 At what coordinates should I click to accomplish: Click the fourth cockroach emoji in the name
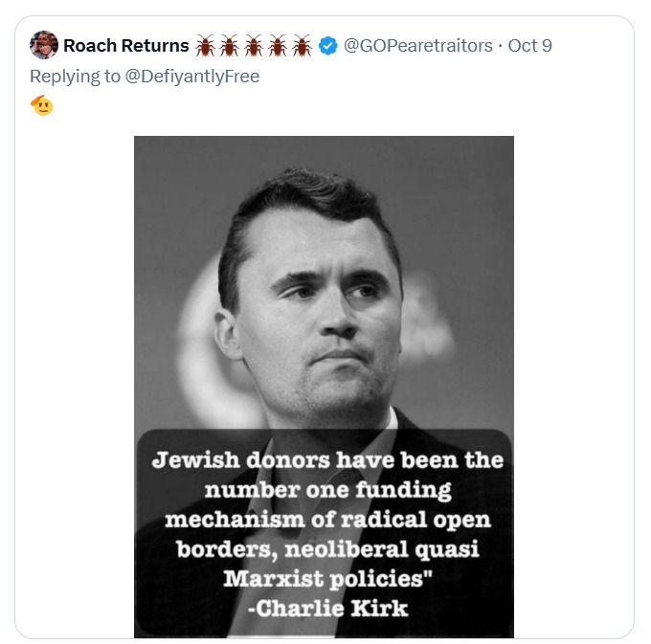pos(279,45)
